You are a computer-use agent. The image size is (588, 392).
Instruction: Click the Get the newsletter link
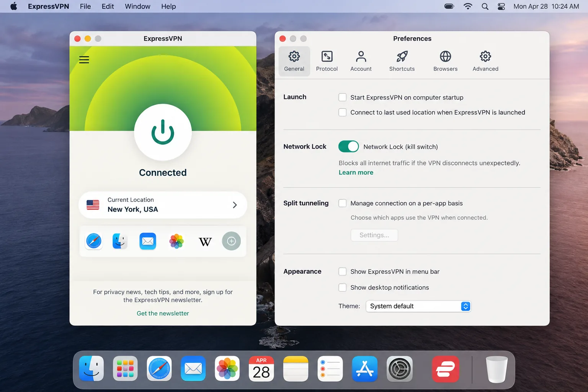(163, 313)
